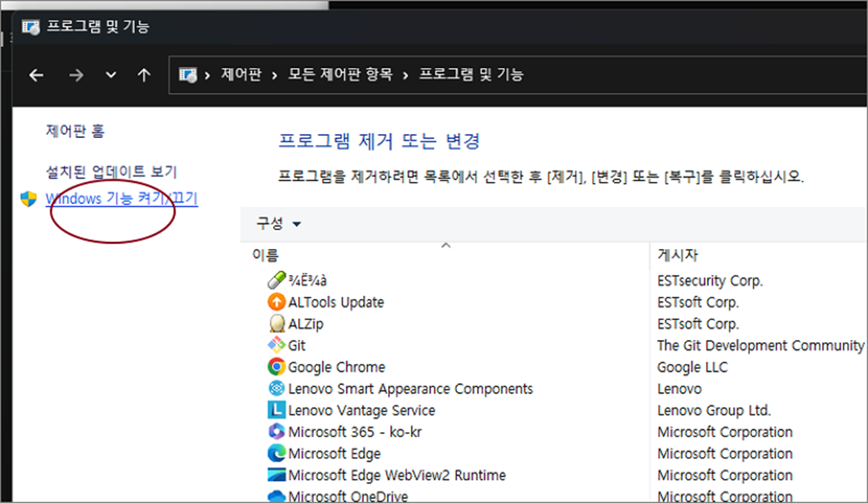Select Lenovo Vantage Service icon
Screen dimensions: 868x503
tap(276, 410)
